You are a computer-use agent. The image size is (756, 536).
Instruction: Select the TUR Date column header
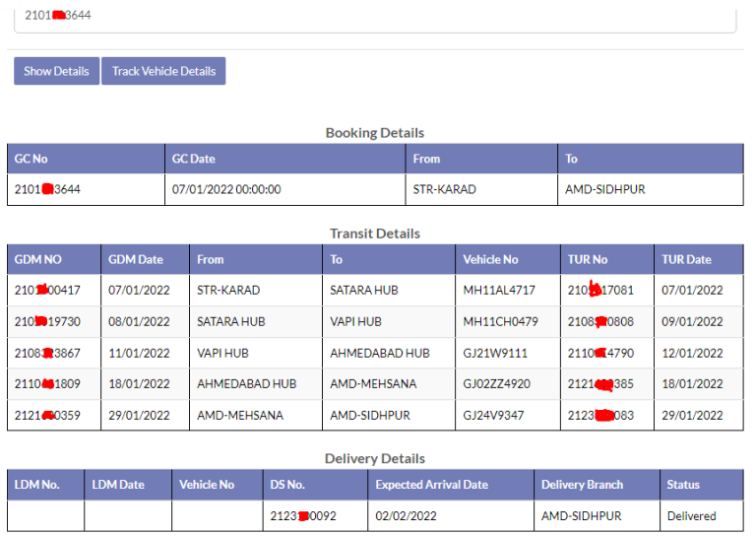686,259
